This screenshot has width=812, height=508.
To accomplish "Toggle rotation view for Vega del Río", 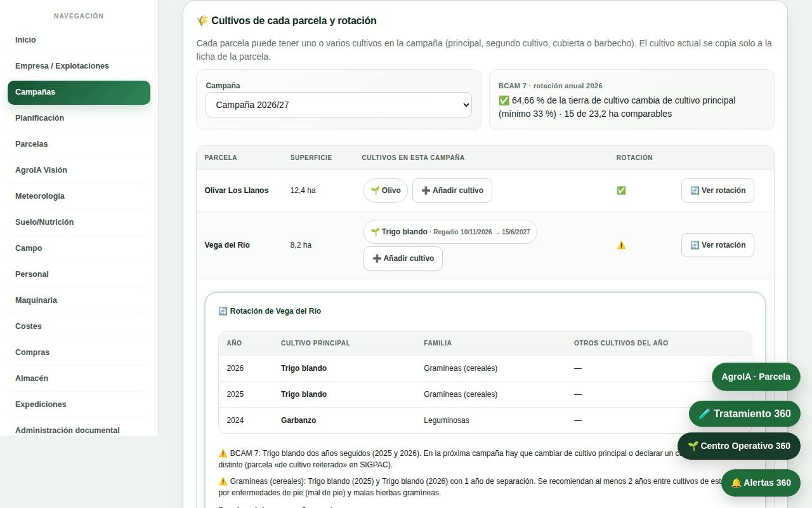I will (717, 245).
